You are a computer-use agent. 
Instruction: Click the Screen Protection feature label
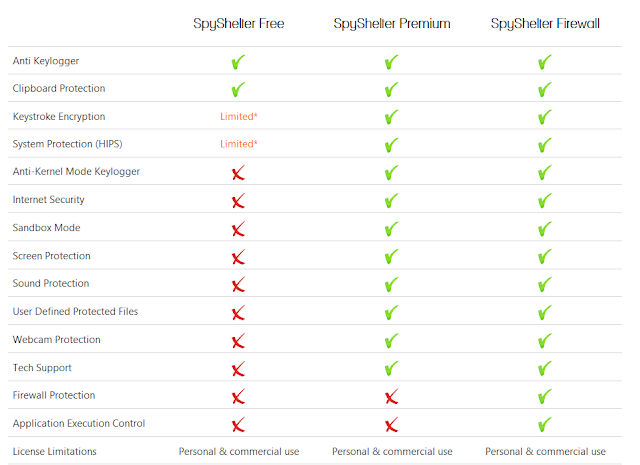[51, 256]
